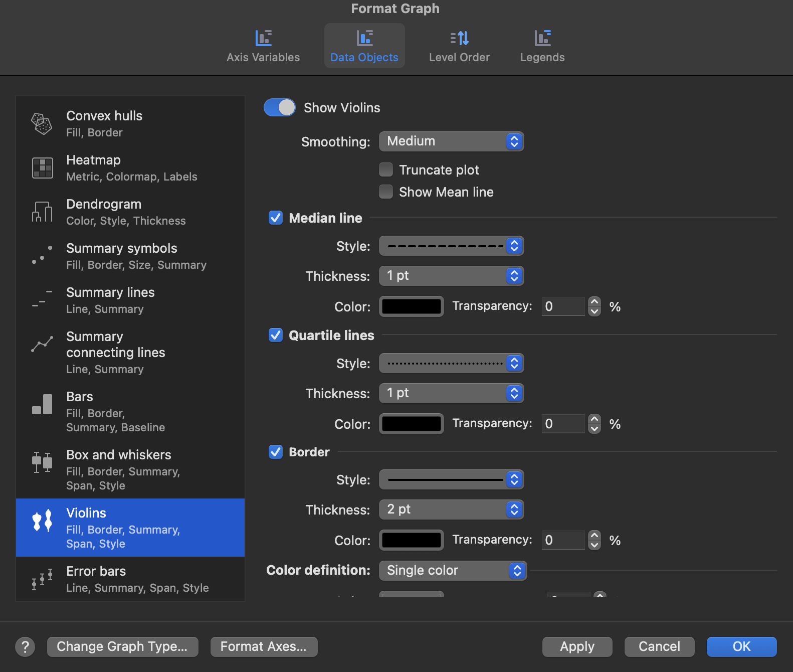Screen dimensions: 793x672
Task: Click the Cancel button
Action: click(660, 647)
